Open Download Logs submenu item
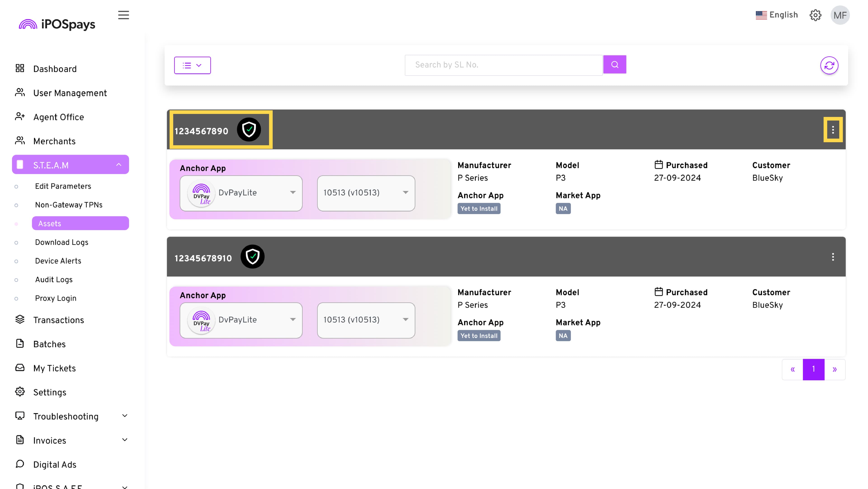This screenshot has width=868, height=489. coord(62,242)
